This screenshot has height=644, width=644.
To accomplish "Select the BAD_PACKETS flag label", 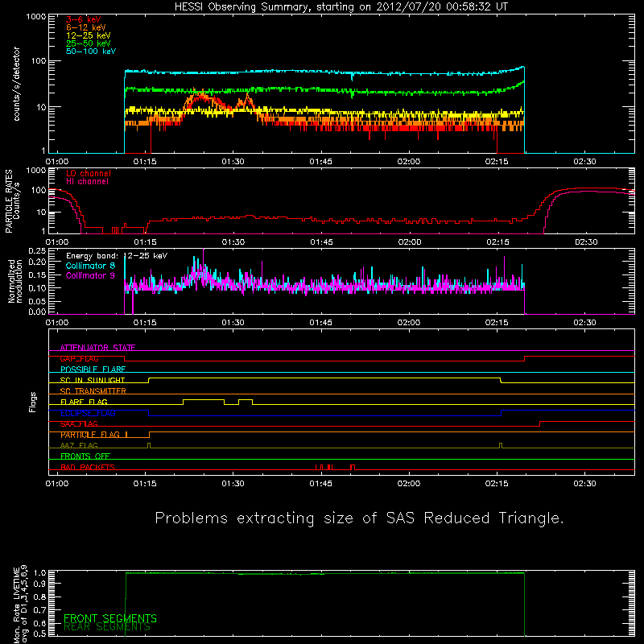I will (x=88, y=468).
